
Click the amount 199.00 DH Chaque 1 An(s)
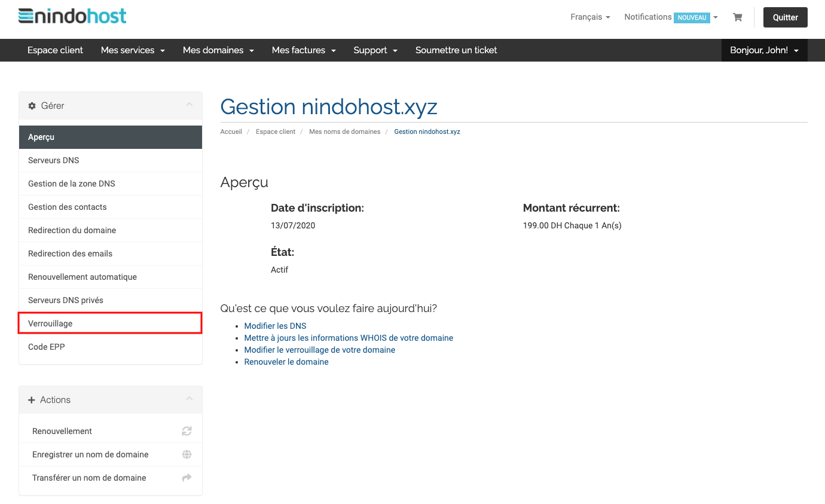point(572,226)
